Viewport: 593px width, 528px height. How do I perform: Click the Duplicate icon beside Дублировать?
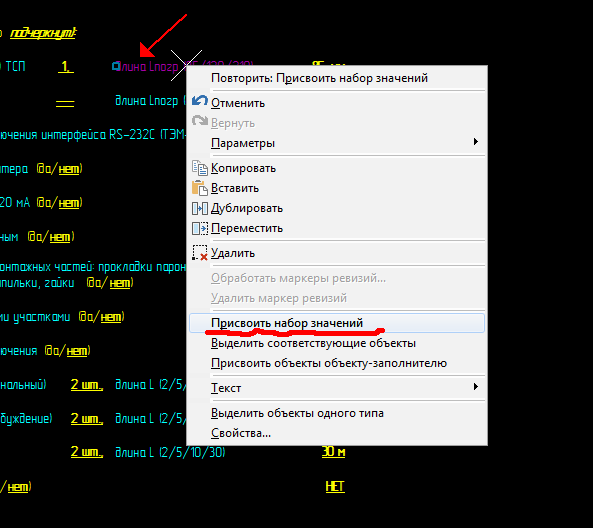pyautogui.click(x=200, y=208)
